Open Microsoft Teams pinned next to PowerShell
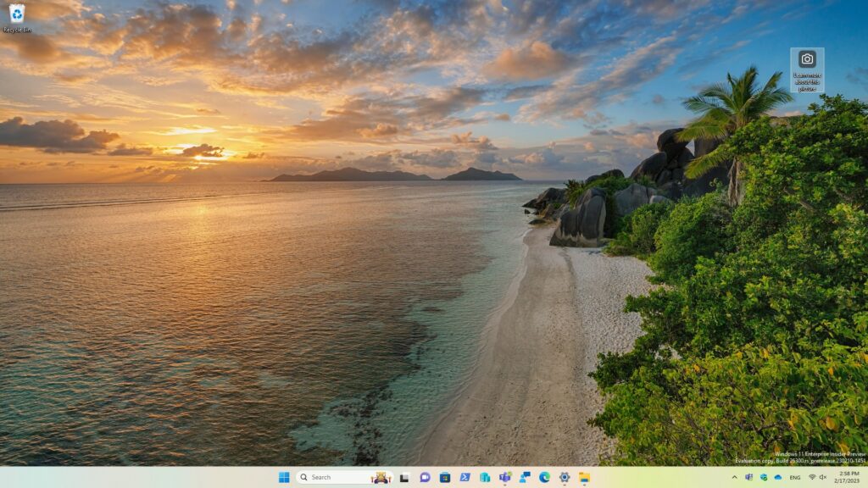 [x=505, y=477]
